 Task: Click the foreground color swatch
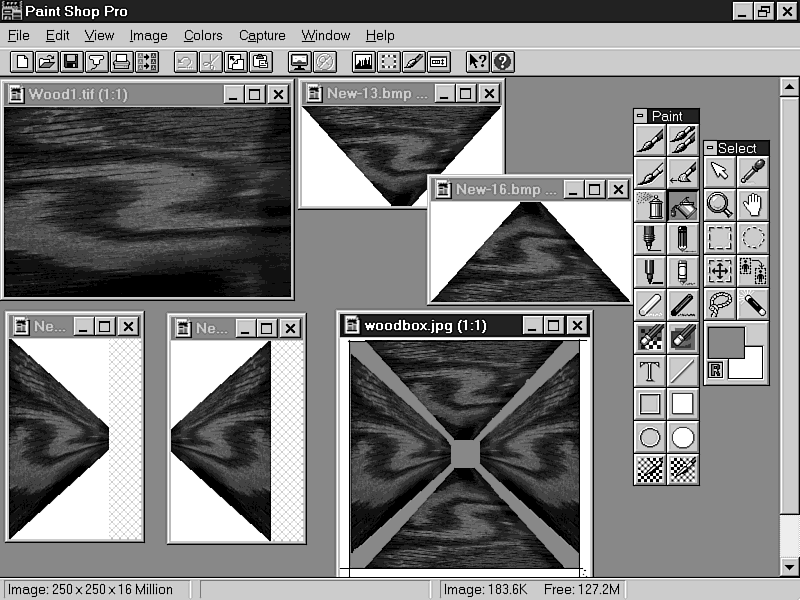coord(724,342)
